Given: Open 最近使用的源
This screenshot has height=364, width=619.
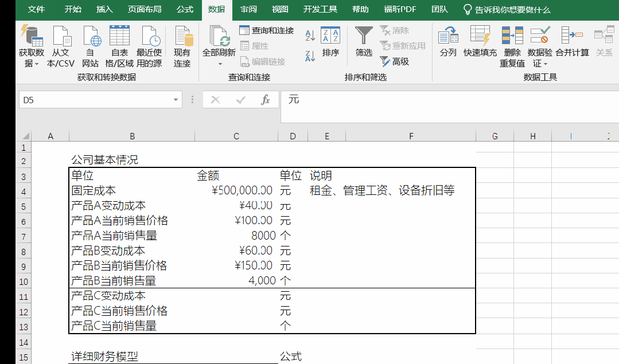Looking at the screenshot, I should (149, 46).
